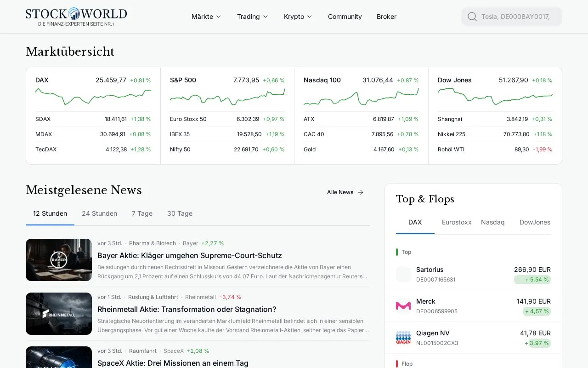Click the search magnifier icon
The width and height of the screenshot is (588, 368).
coord(472,17)
